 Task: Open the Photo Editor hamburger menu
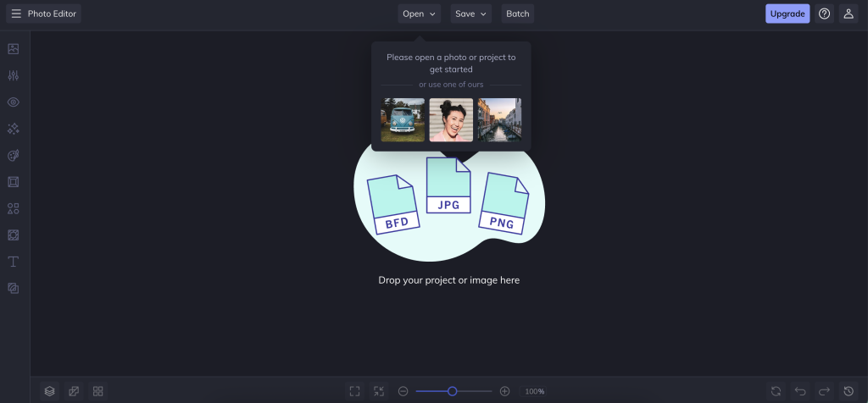point(44,14)
